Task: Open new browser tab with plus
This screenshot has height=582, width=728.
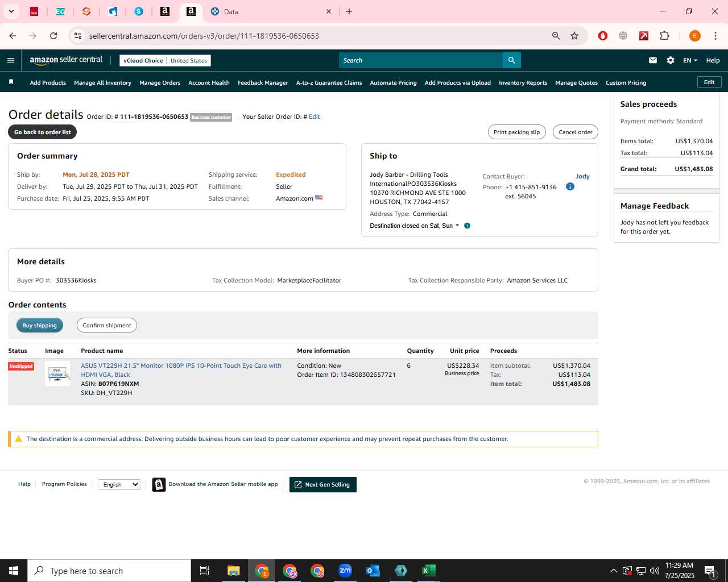Action: click(x=349, y=11)
